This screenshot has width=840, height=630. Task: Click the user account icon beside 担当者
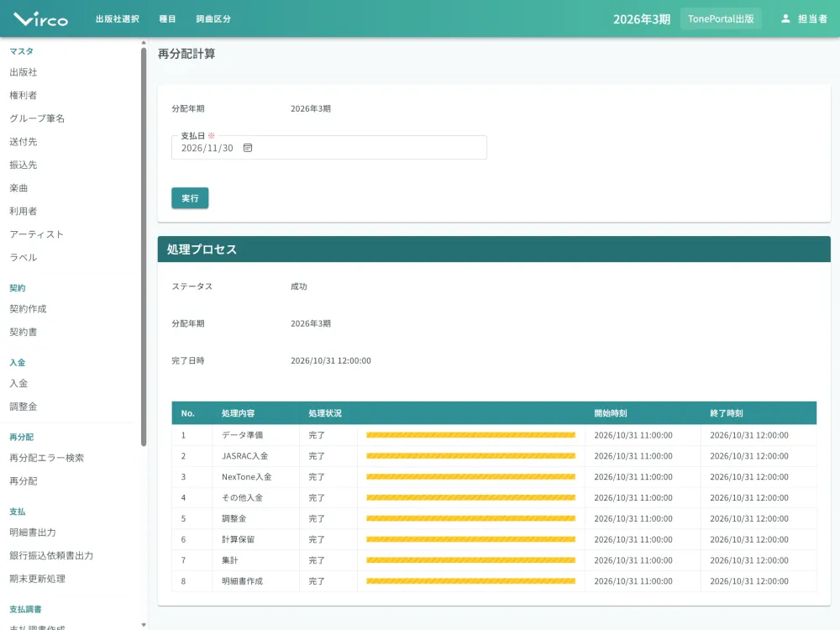(785, 18)
